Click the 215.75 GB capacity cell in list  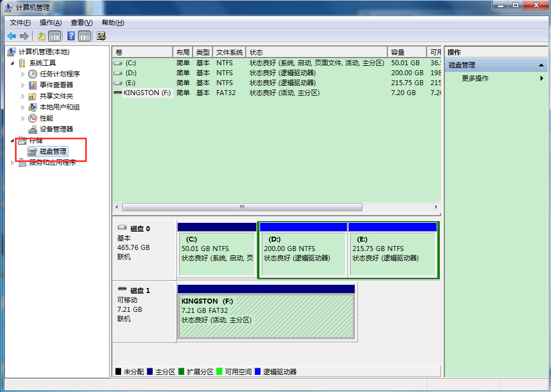[407, 83]
